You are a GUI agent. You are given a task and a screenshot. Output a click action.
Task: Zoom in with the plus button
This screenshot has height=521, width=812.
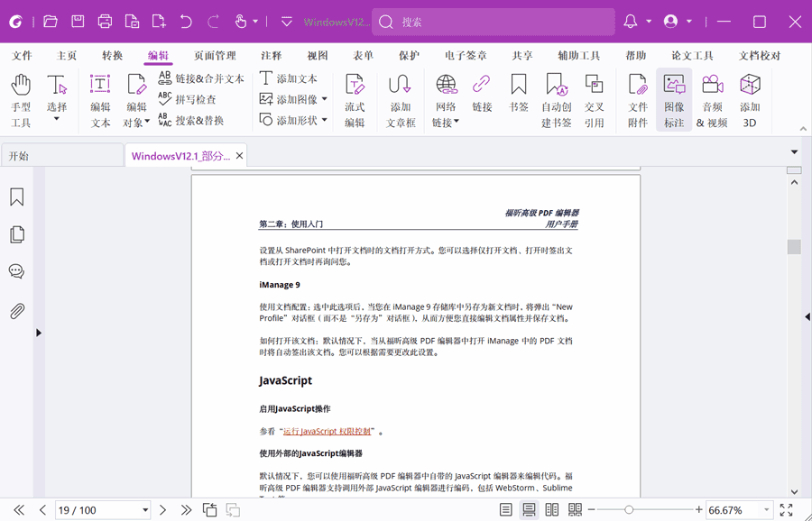[698, 510]
